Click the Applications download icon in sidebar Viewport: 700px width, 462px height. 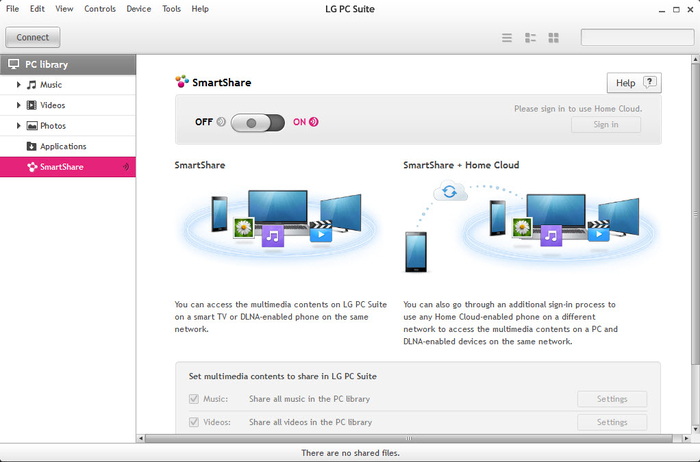click(x=31, y=146)
